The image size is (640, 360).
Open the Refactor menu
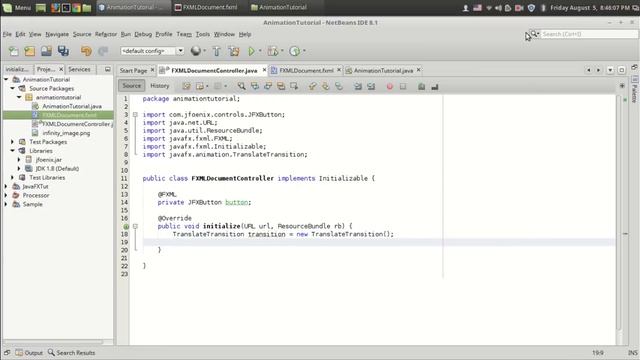(x=106, y=34)
